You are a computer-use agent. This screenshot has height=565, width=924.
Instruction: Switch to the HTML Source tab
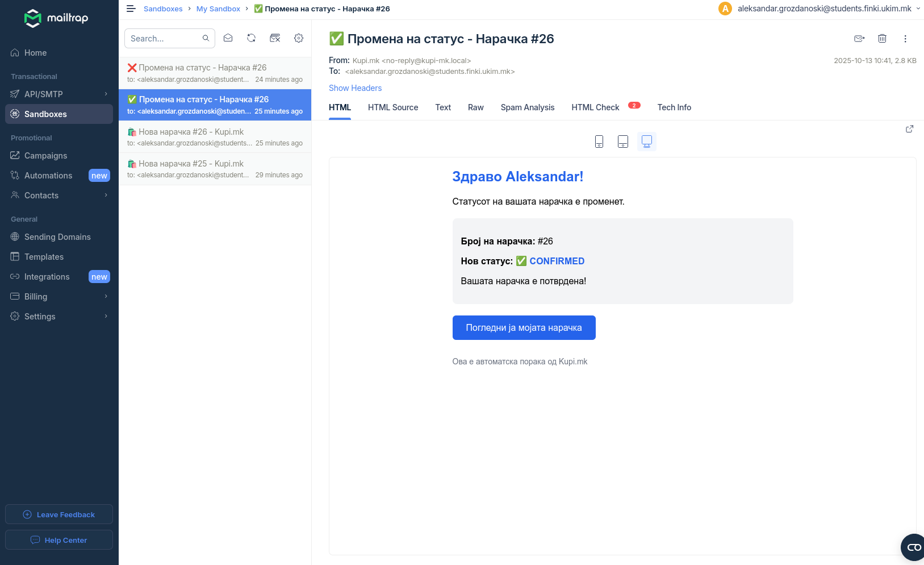coord(392,107)
